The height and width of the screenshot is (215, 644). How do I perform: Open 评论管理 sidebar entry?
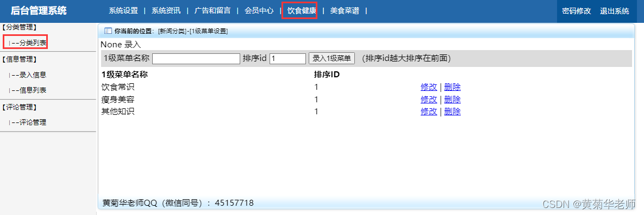33,122
